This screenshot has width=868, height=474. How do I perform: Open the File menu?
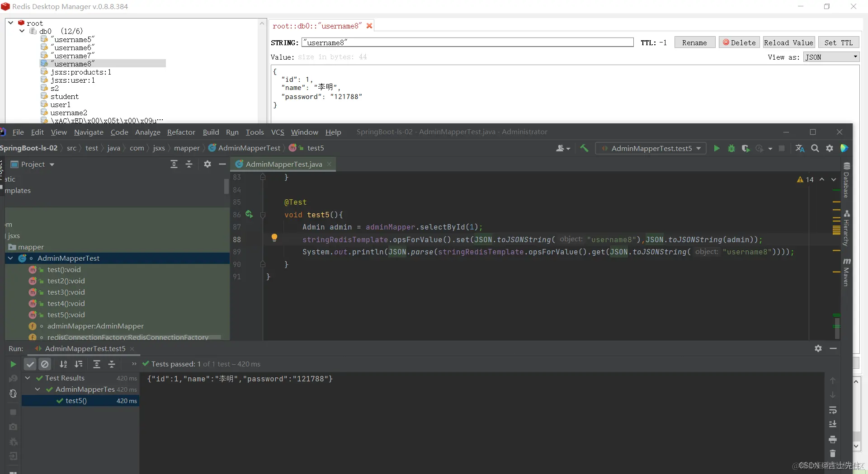tap(18, 132)
